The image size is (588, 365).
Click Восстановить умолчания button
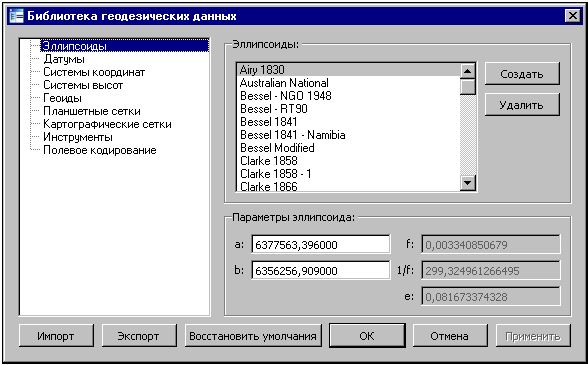point(253,336)
